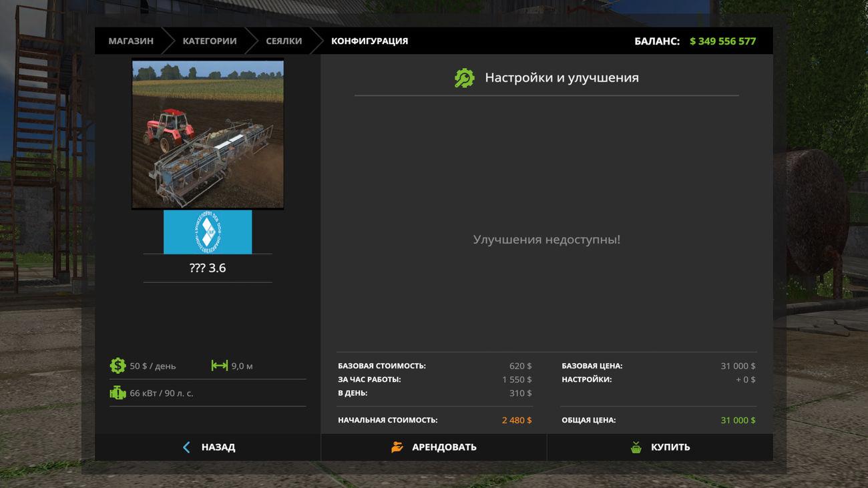868x488 pixels.
Task: Click the green wrench gear settings icon
Action: tap(464, 78)
